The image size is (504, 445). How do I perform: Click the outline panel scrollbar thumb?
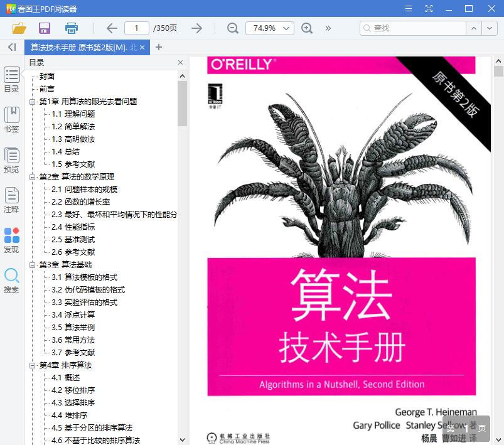[x=182, y=104]
